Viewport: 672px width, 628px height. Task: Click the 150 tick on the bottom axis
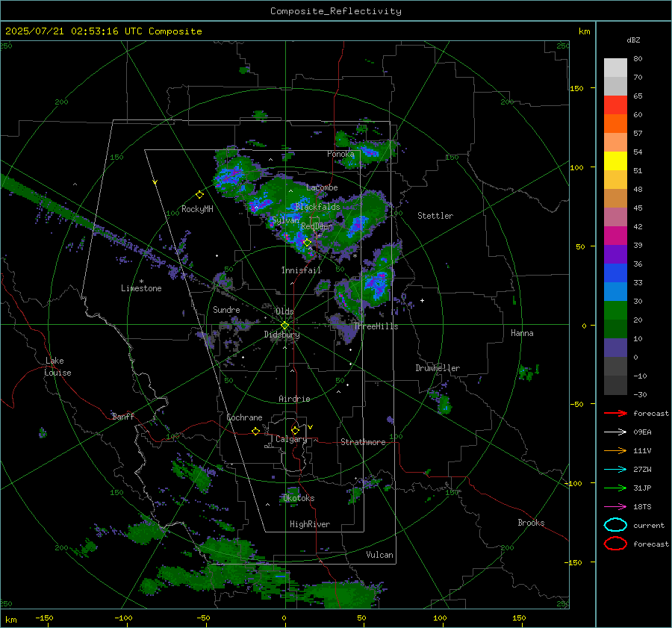519,618
